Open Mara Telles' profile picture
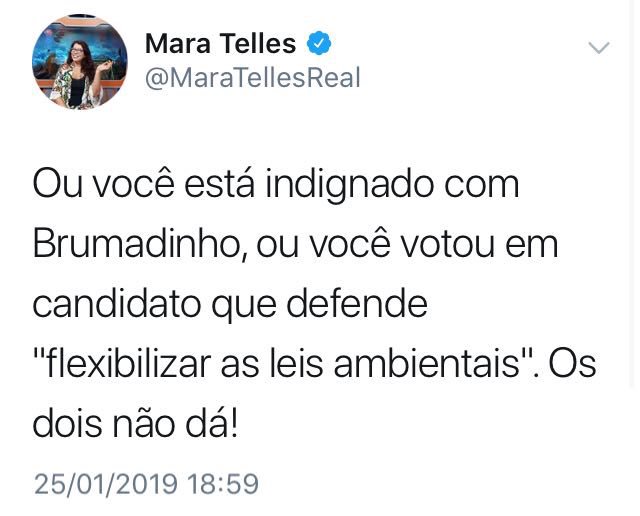This screenshot has width=640, height=516. pyautogui.click(x=79, y=62)
